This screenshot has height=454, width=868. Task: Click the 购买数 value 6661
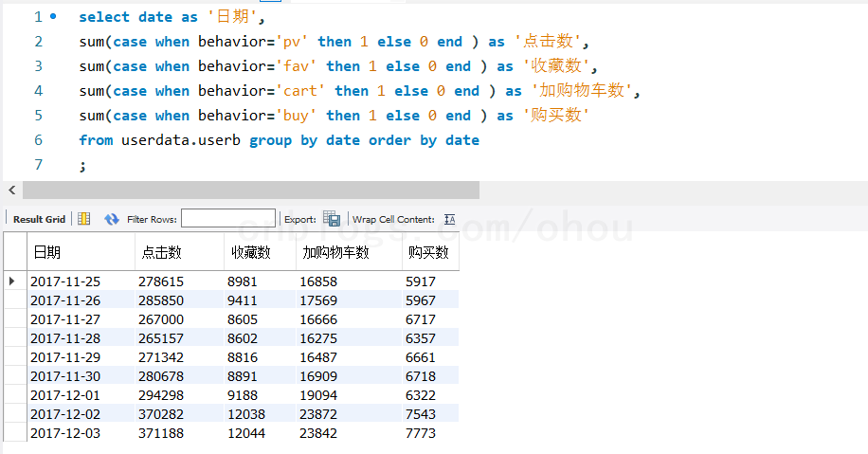421,357
